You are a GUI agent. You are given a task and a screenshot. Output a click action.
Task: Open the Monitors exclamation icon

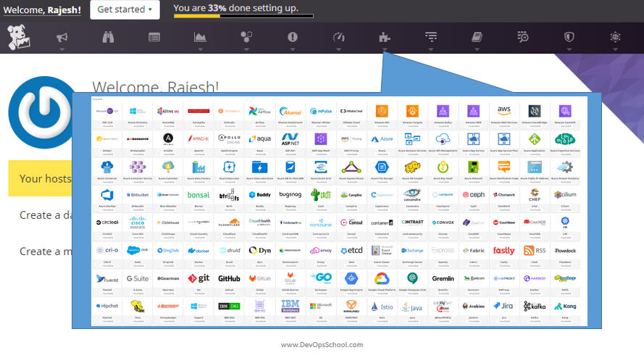pyautogui.click(x=293, y=37)
